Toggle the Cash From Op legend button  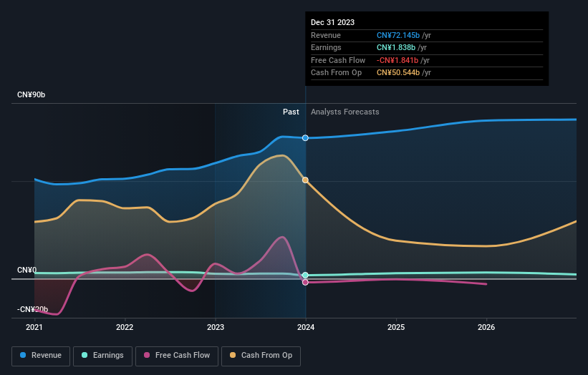pyautogui.click(x=261, y=356)
